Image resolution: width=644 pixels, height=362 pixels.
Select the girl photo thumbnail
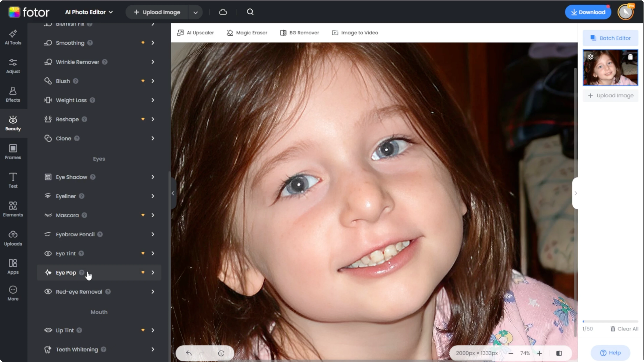(x=610, y=68)
